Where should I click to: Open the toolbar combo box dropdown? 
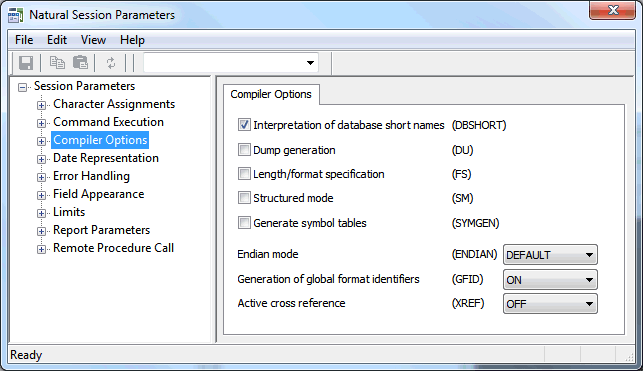tap(310, 63)
